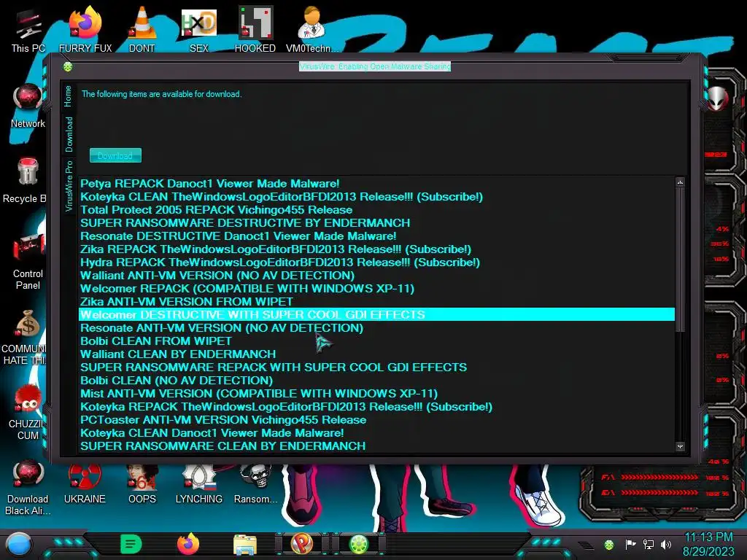Switch to VirusWire lime icon on taskbar
Viewport: 747px width, 560px height.
(359, 544)
